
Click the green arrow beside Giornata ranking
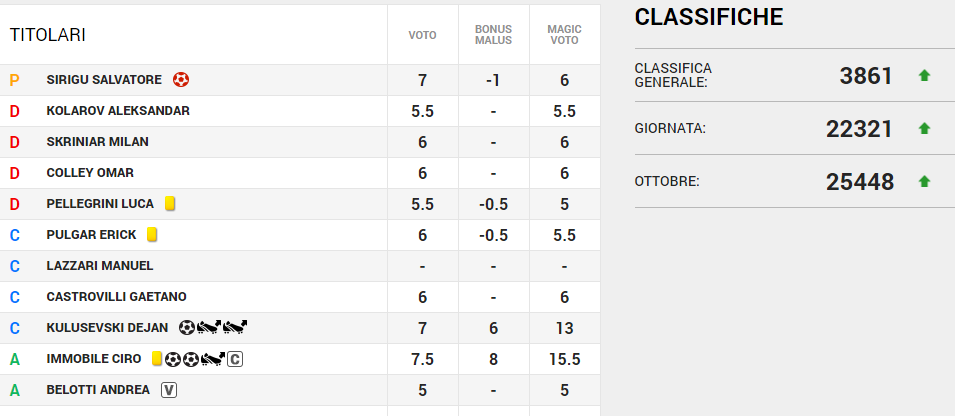pyautogui.click(x=924, y=129)
